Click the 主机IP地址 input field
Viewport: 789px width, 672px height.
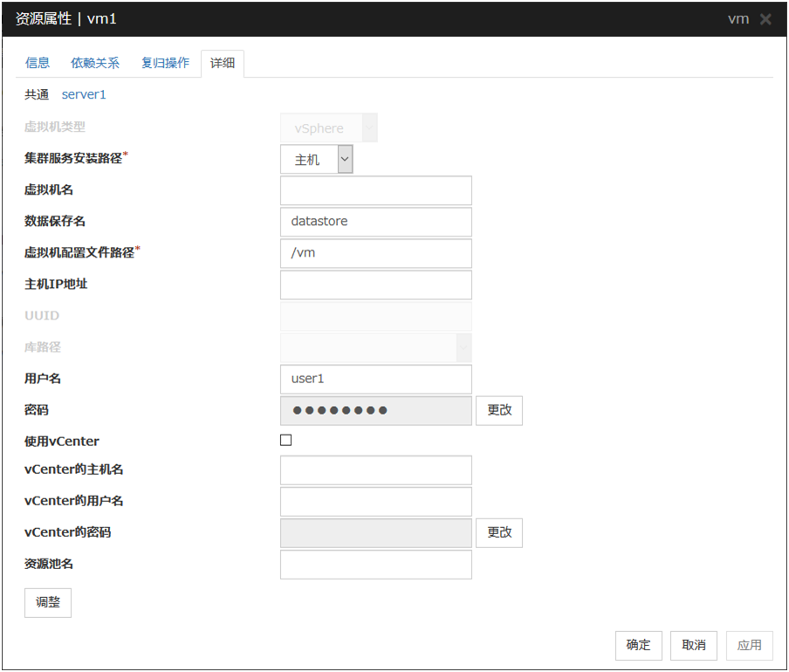tap(375, 285)
